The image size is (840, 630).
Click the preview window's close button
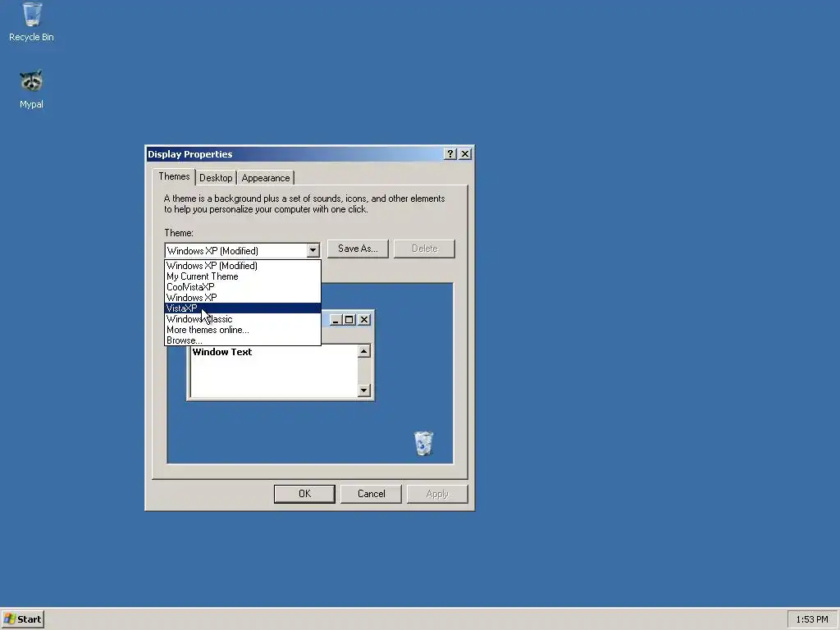coord(363,320)
